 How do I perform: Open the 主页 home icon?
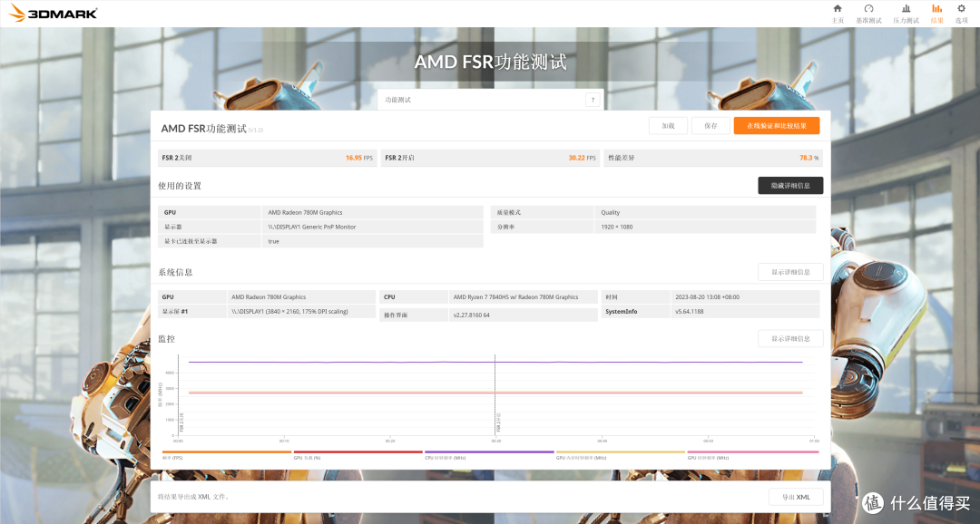point(838,13)
